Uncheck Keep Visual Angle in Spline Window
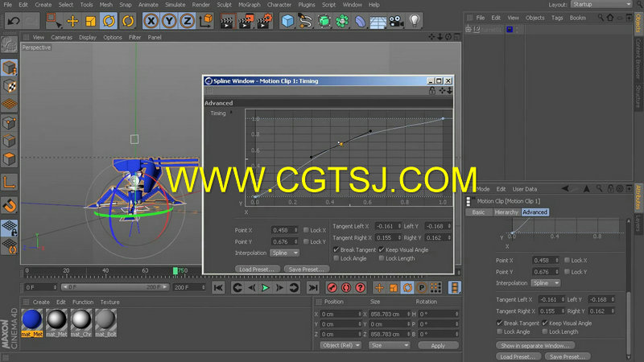Screen dimensions: 644x362 tap(382, 249)
